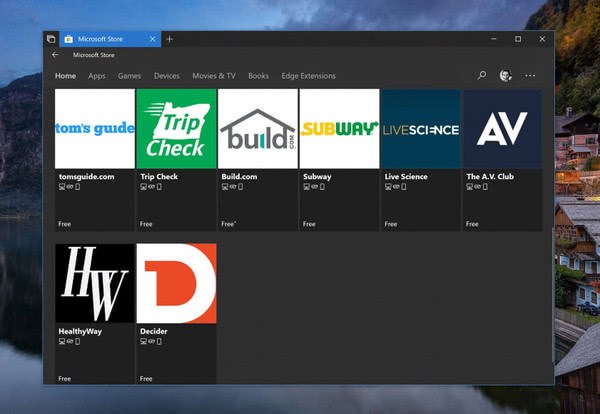The image size is (600, 414).
Task: Open the three-dot more options menu
Action: 530,75
